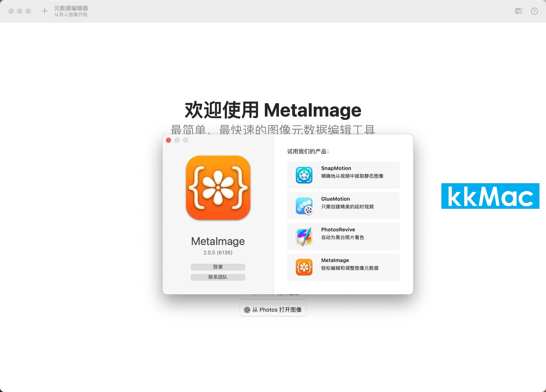Image resolution: width=546 pixels, height=392 pixels.
Task: Open the MetaImage product title in list
Action: (x=335, y=260)
